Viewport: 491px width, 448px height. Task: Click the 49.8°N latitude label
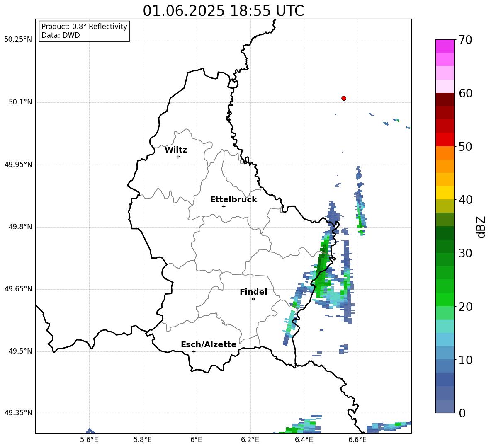point(20,227)
